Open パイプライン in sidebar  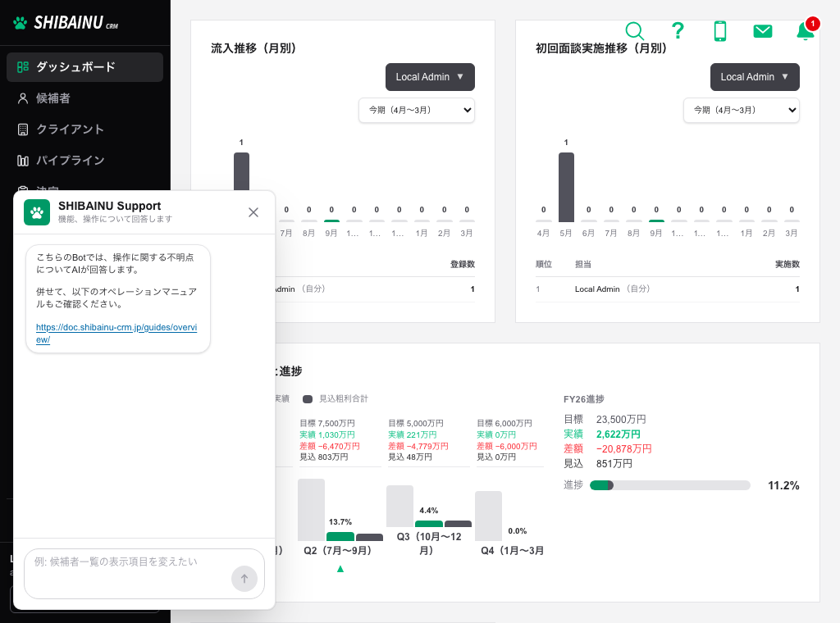tap(84, 160)
